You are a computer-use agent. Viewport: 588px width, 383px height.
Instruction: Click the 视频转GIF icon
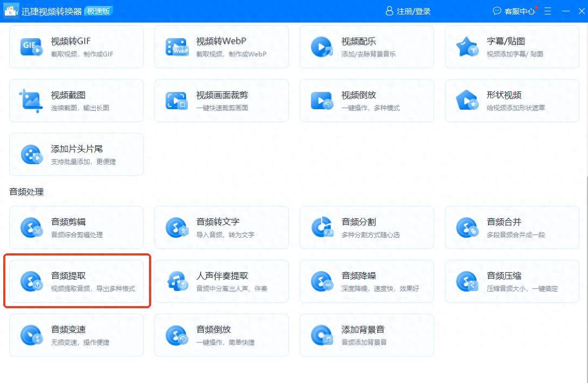coord(31,47)
